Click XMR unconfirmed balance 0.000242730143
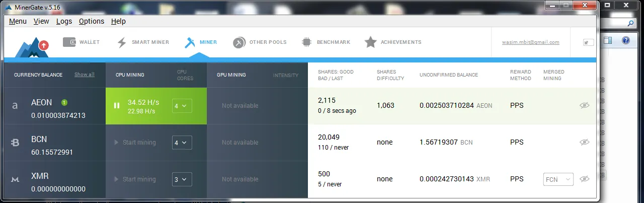Image resolution: width=644 pixels, height=203 pixels. 447,179
